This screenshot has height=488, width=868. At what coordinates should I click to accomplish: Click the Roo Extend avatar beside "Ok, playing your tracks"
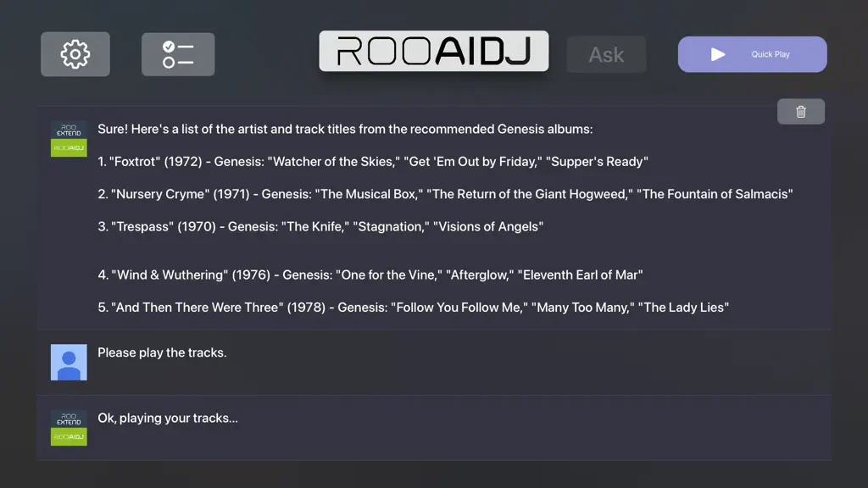pos(69,428)
